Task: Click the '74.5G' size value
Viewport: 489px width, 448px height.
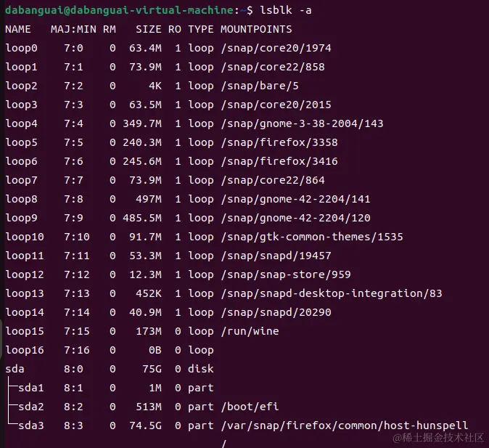Action: 146,425
